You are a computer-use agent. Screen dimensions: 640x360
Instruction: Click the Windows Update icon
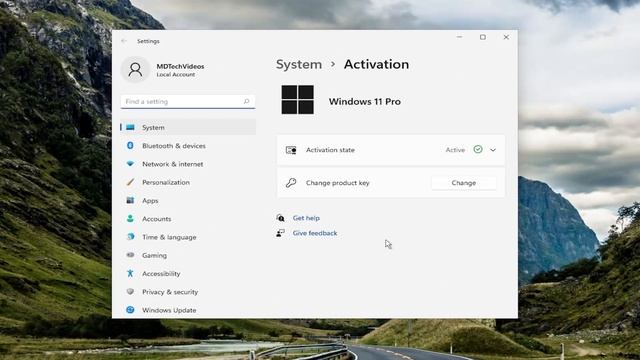[130, 310]
